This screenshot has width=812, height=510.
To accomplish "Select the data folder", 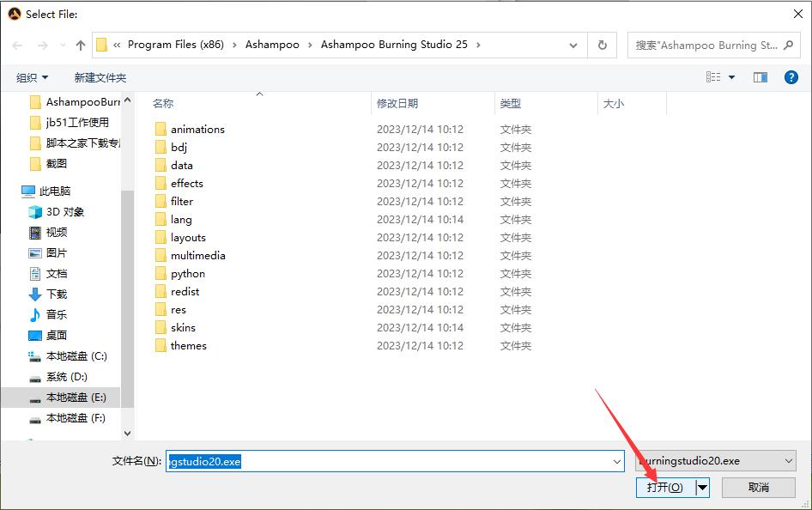I will (174, 166).
